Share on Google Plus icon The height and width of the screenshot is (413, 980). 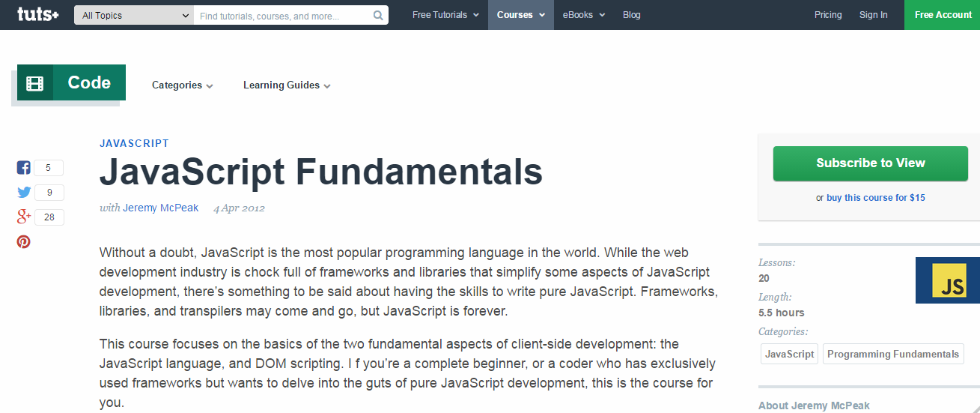pyautogui.click(x=24, y=217)
